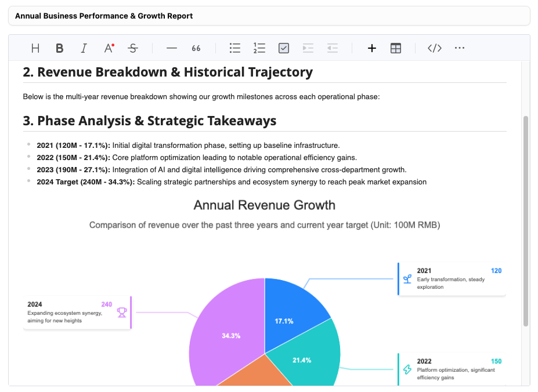Click the plus insert button
Image resolution: width=538 pixels, height=392 pixels.
pyautogui.click(x=371, y=48)
